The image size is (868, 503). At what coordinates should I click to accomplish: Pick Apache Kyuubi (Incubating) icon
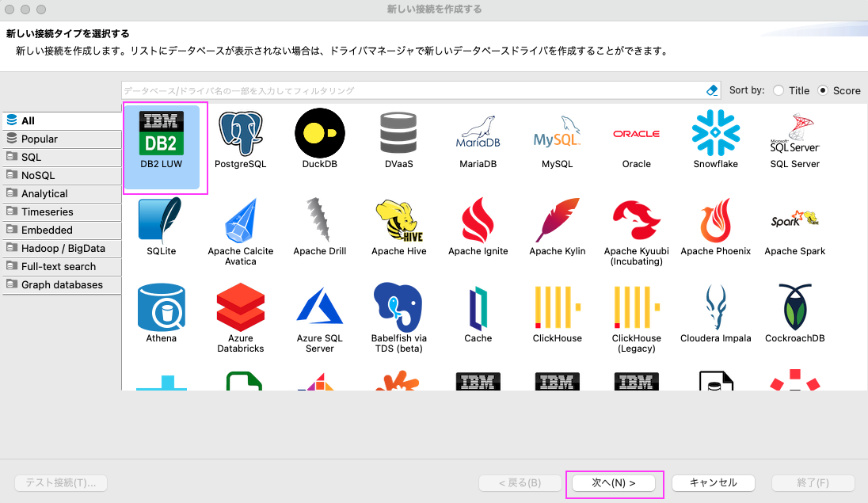[x=636, y=220]
